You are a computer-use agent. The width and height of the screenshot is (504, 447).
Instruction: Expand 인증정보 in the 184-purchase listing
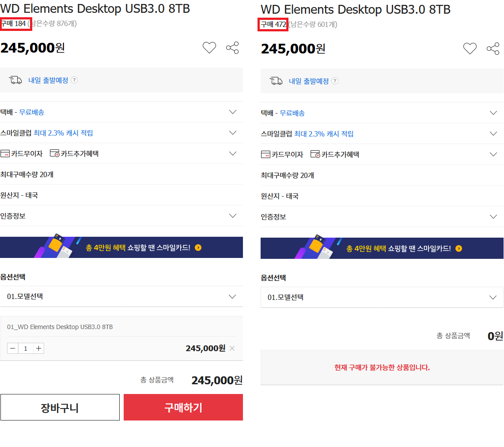tap(233, 216)
